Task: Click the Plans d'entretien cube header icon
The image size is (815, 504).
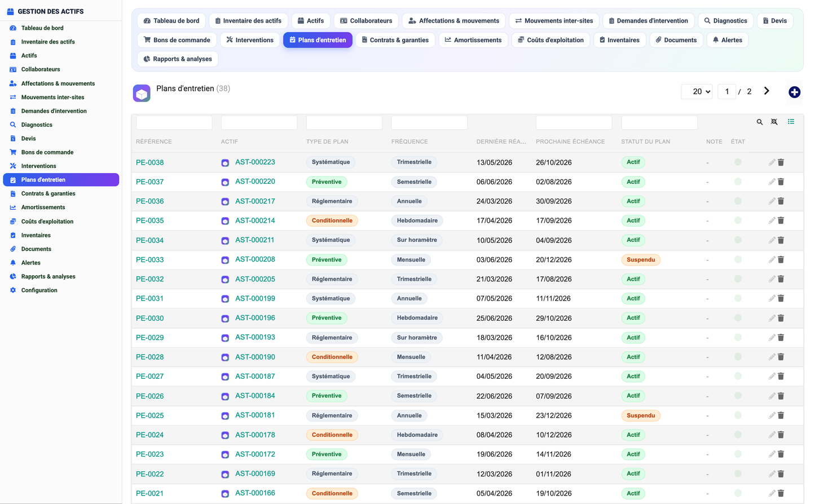Action: pos(142,93)
